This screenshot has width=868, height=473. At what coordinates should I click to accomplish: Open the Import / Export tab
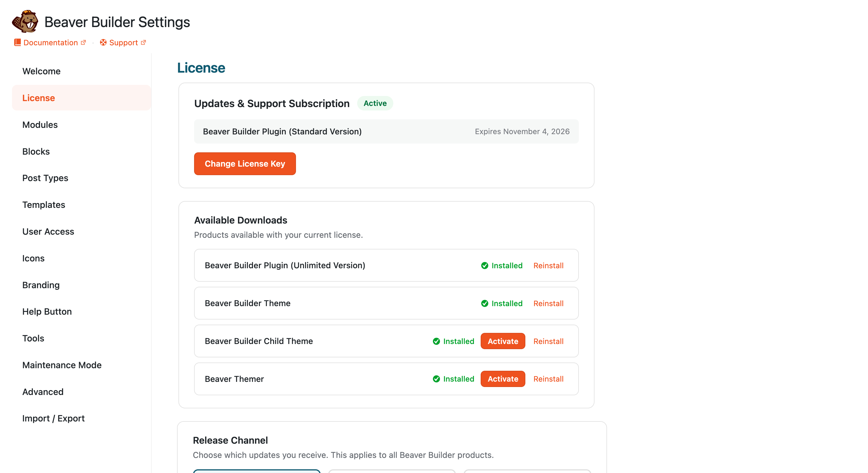[x=81, y=418]
